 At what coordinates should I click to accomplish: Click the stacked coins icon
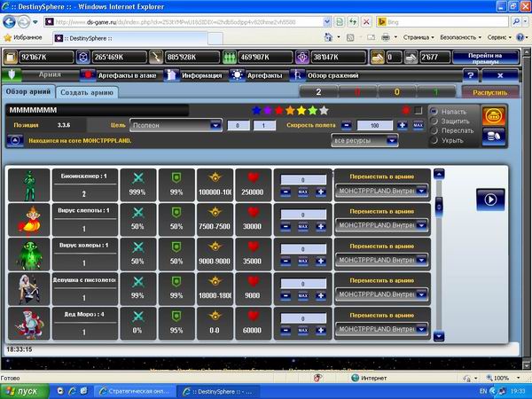[x=494, y=135]
